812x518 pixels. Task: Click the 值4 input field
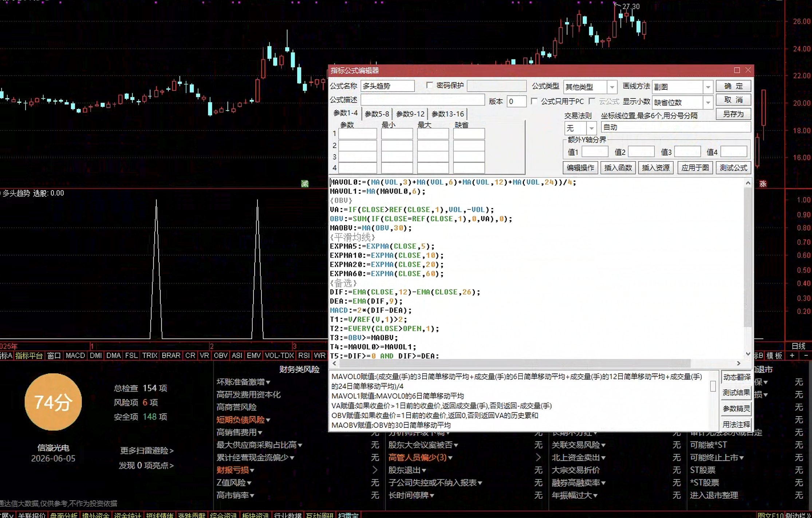coord(734,152)
